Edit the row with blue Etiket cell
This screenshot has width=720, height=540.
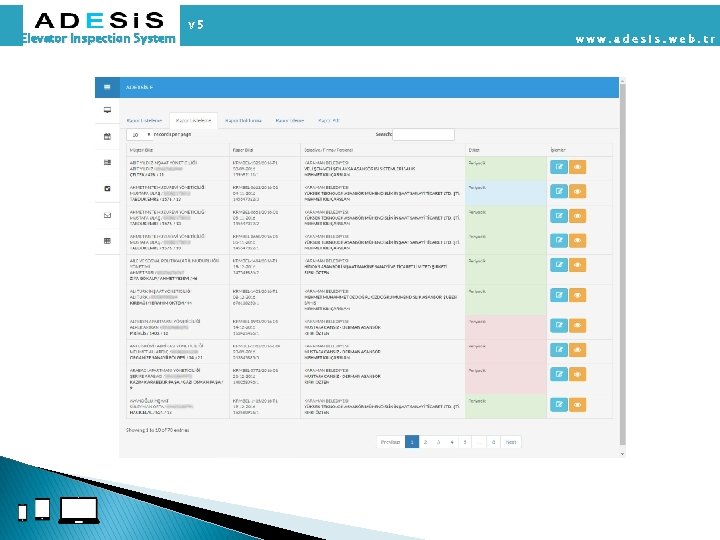[x=559, y=191]
